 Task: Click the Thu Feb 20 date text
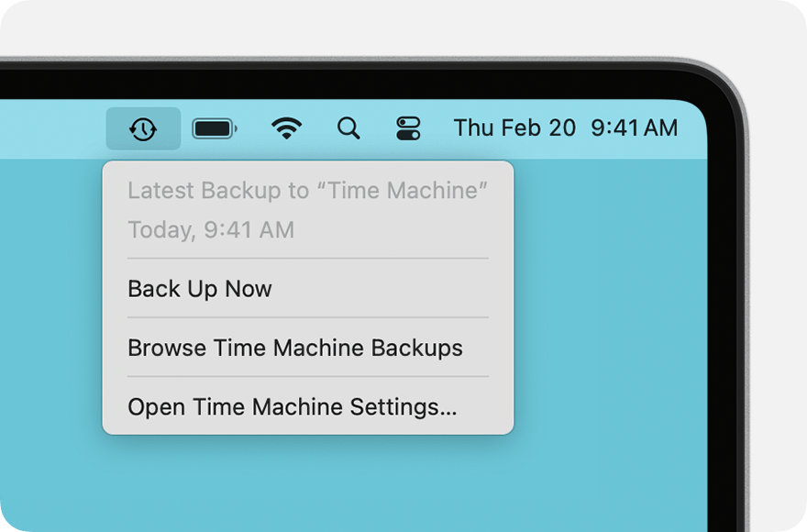tap(514, 128)
